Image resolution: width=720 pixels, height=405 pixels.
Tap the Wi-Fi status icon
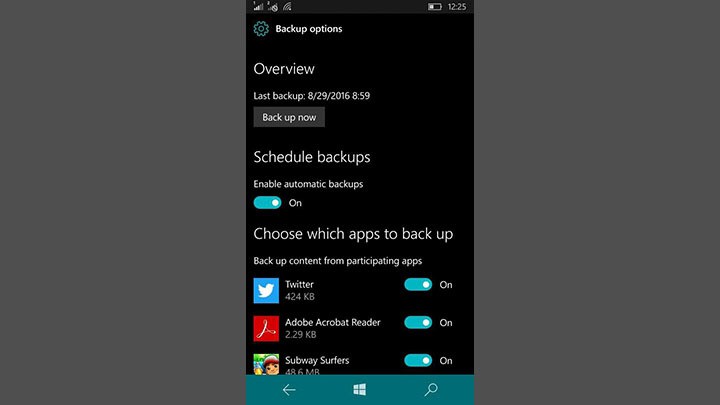287,6
